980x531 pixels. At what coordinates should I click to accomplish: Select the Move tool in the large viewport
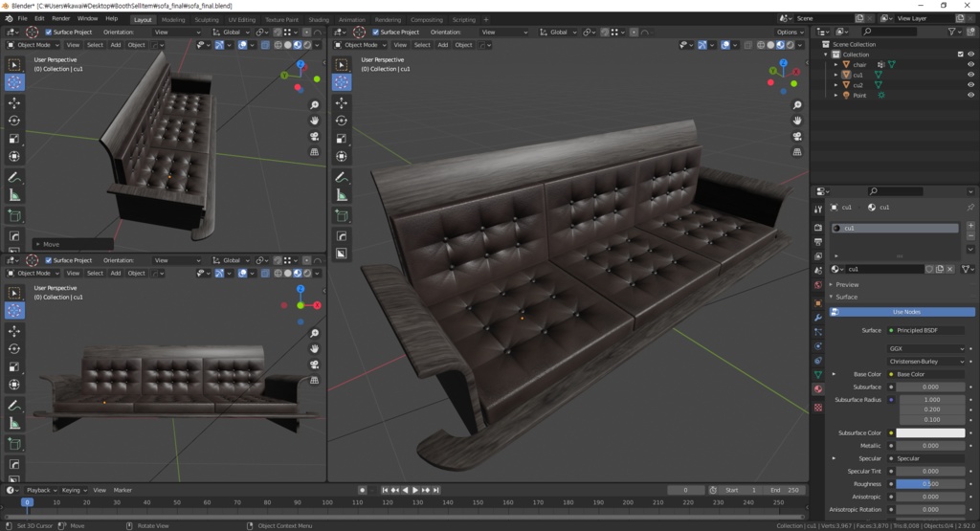341,102
